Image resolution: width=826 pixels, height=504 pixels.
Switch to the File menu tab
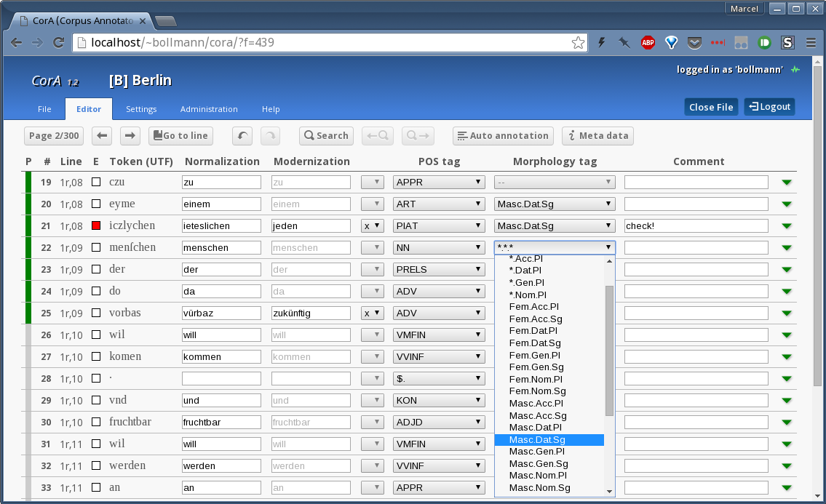[x=44, y=109]
